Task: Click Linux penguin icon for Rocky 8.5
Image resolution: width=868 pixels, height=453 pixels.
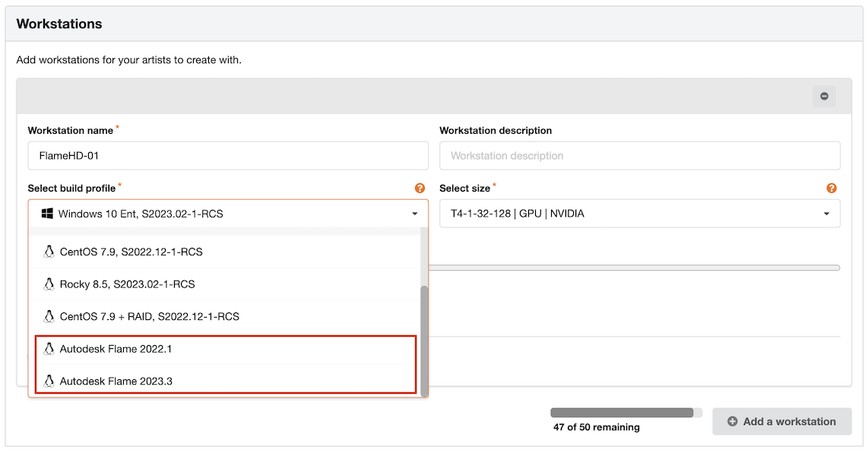Action: 49,284
